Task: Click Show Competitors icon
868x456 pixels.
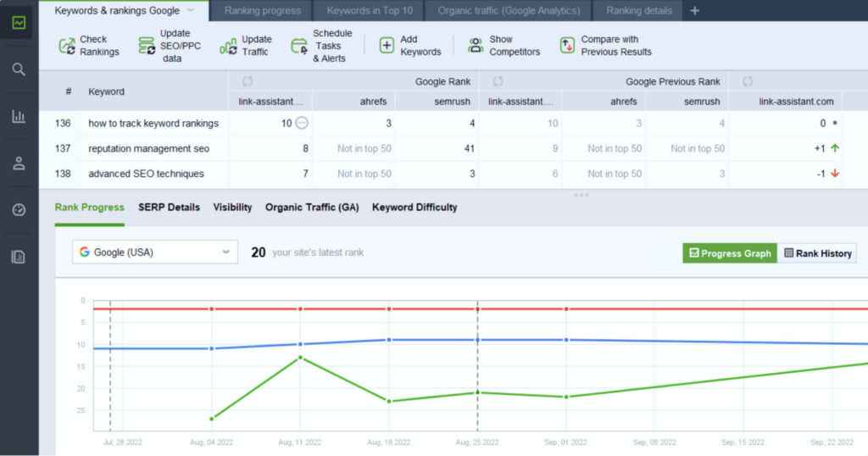Action: (476, 46)
